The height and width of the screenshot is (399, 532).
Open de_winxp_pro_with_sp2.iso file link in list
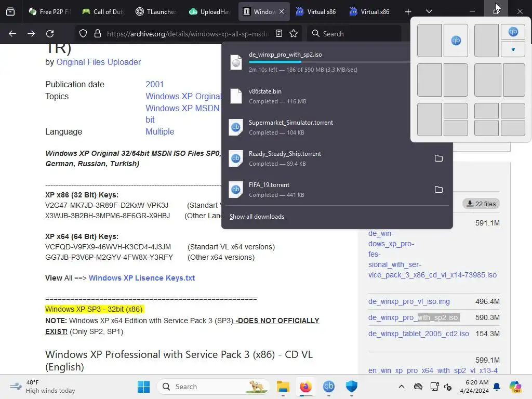pos(414,317)
